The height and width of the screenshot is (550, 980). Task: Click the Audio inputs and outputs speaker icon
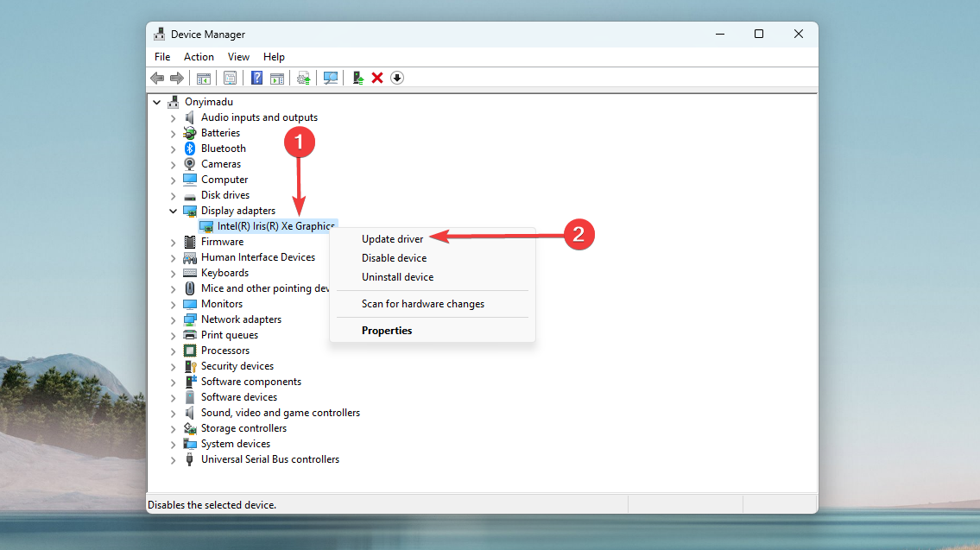click(189, 117)
